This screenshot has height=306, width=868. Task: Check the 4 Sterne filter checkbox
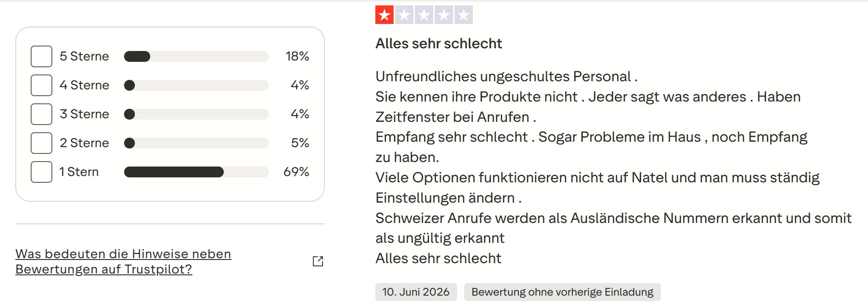(42, 85)
